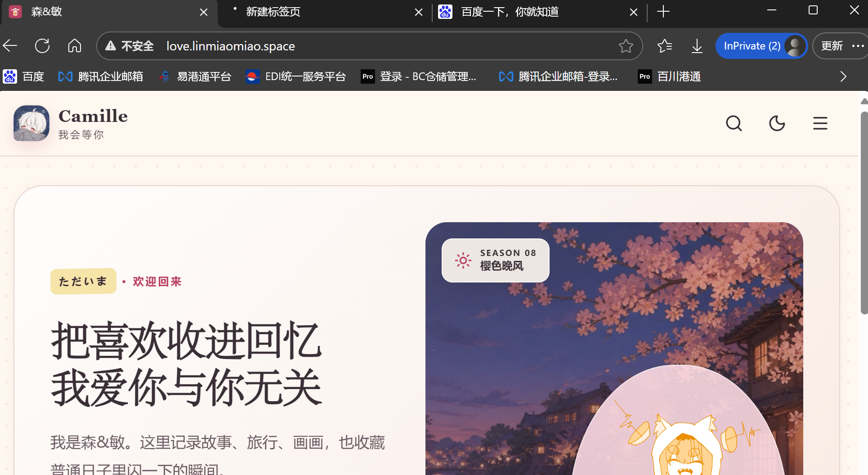Reload the current page
868x475 pixels.
pos(42,45)
